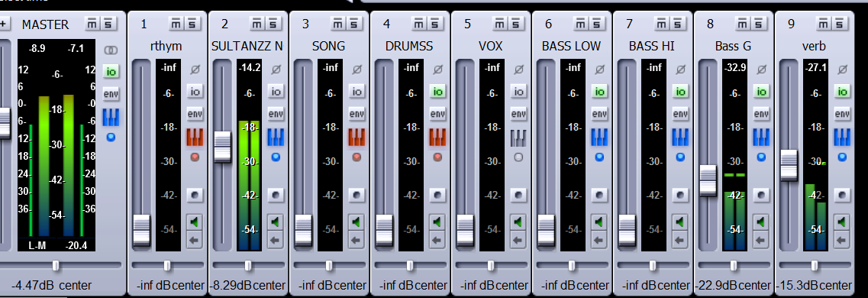Open env envelopes for BASS HI
This screenshot has height=298, width=868.
pyautogui.click(x=680, y=114)
